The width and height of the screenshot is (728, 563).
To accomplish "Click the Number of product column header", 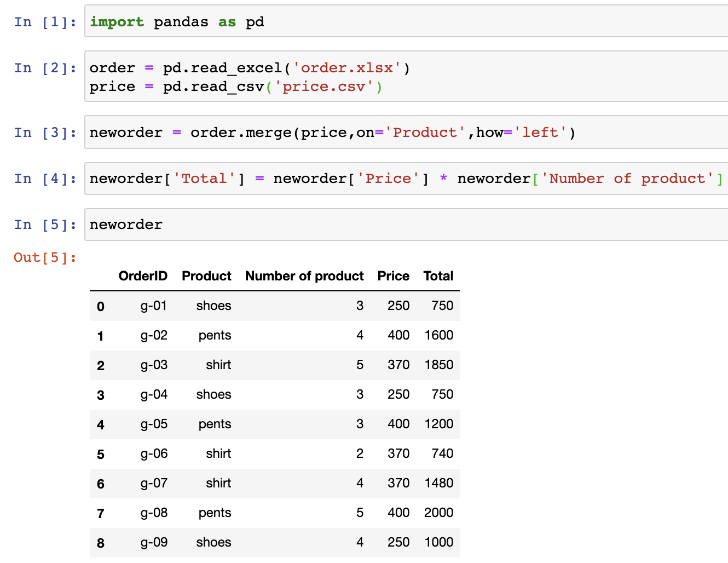I will tap(304, 276).
